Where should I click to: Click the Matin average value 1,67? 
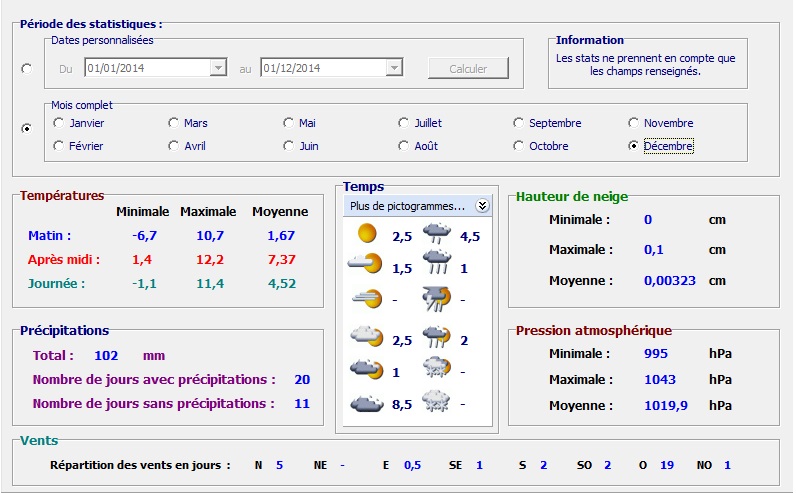[x=281, y=236]
